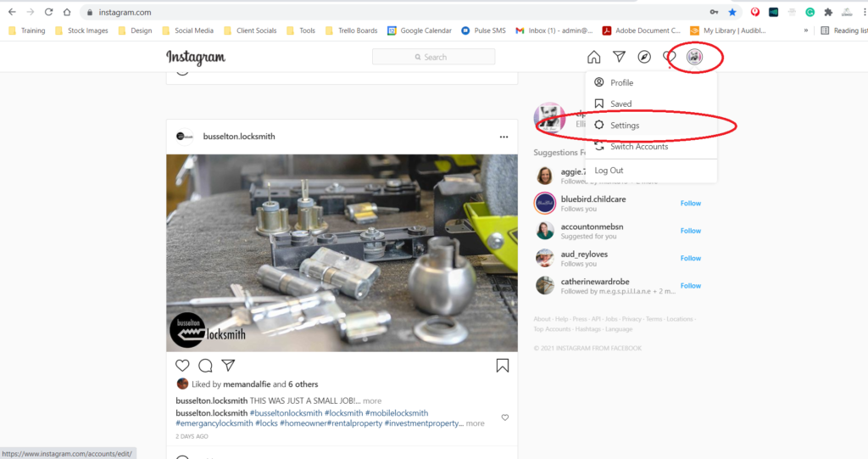Go to Instagram Home feed icon
Image resolution: width=868 pixels, height=459 pixels.
tap(593, 57)
